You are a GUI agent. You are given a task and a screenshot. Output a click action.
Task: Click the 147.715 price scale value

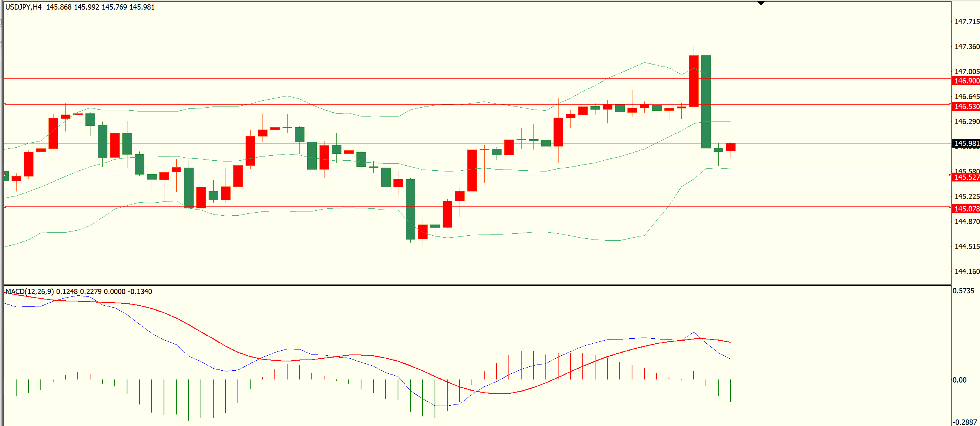point(967,22)
